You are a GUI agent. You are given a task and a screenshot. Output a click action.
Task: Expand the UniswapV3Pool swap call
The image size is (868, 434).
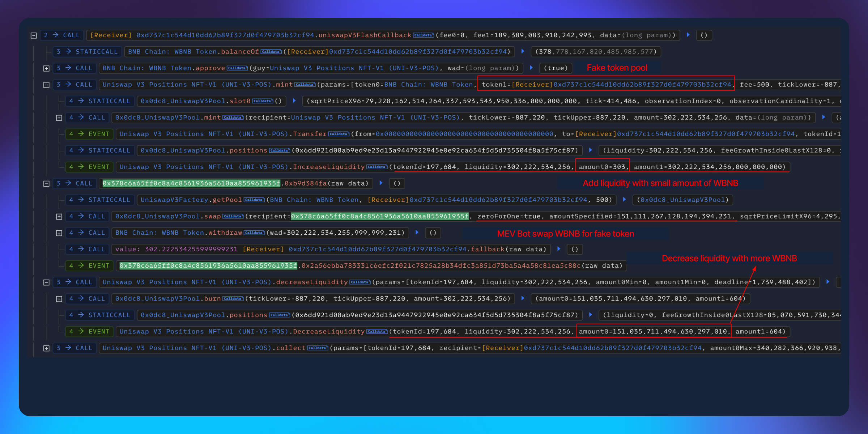59,217
